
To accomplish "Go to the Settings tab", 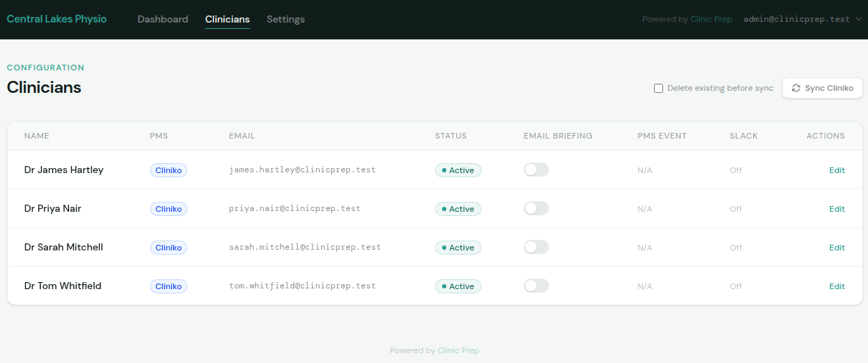I will click(285, 20).
